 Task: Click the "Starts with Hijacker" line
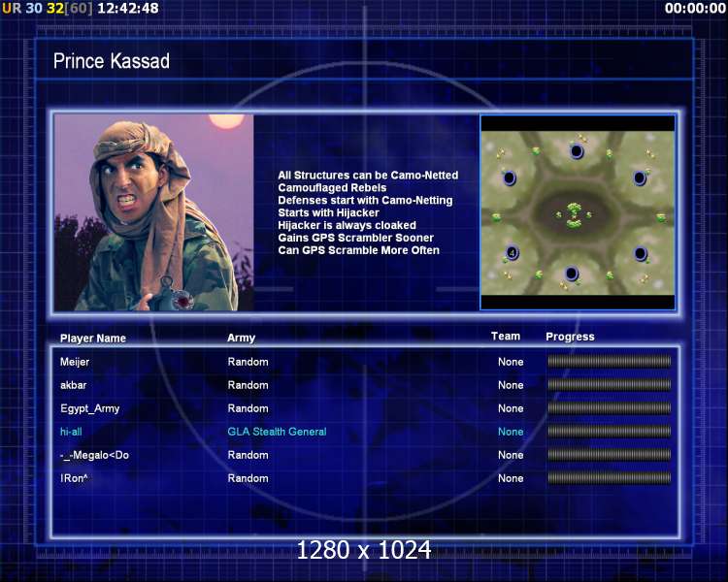(328, 212)
